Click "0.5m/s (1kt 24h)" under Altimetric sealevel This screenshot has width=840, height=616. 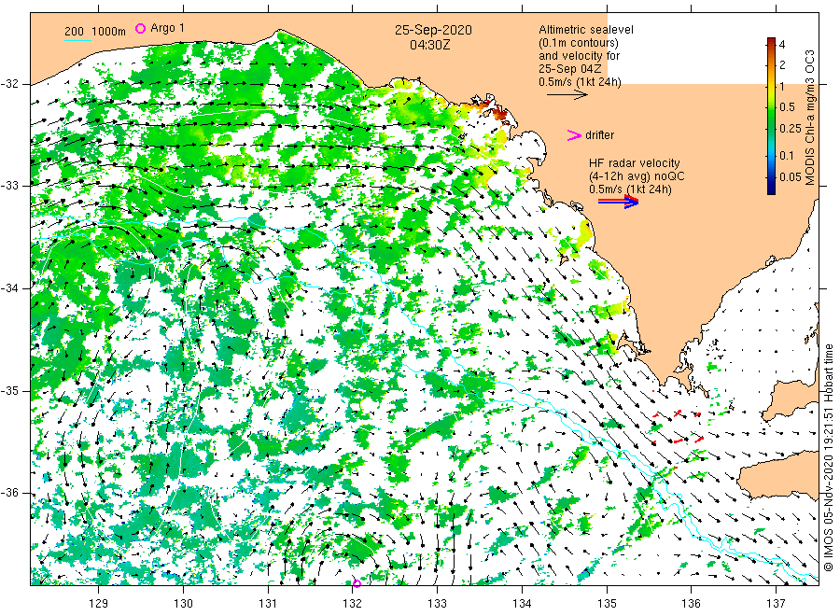click(581, 82)
